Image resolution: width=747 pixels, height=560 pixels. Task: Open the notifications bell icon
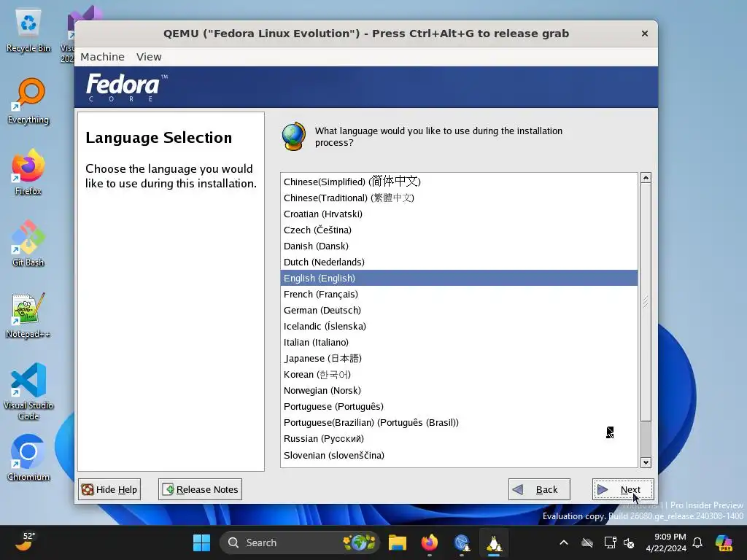(697, 542)
